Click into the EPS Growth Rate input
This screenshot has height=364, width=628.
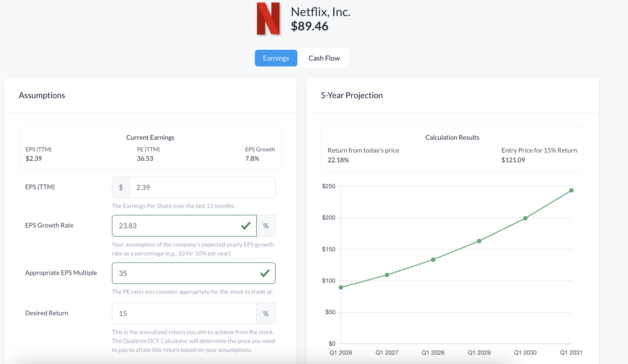[176, 226]
